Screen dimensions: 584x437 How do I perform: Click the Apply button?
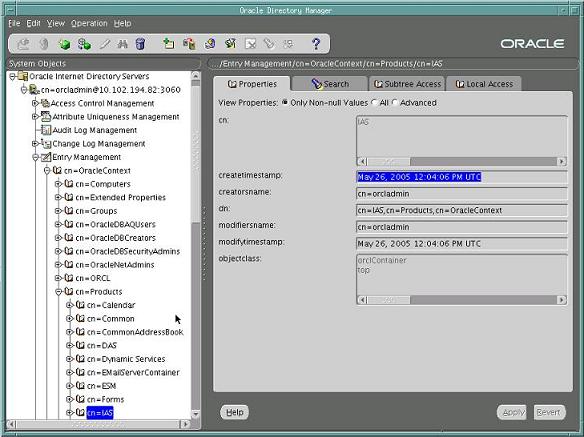click(512, 412)
